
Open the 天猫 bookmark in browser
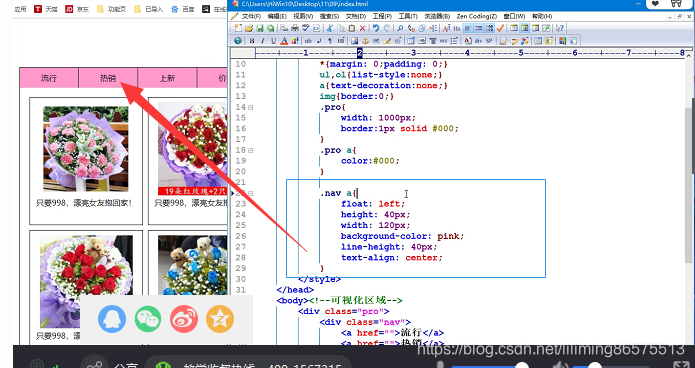[x=45, y=8]
